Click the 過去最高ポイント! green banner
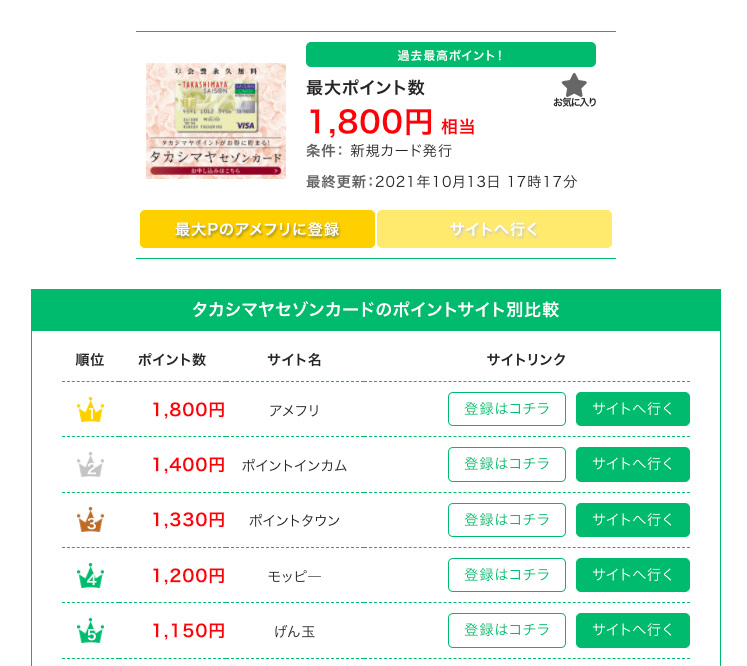747x666 pixels. coord(450,55)
